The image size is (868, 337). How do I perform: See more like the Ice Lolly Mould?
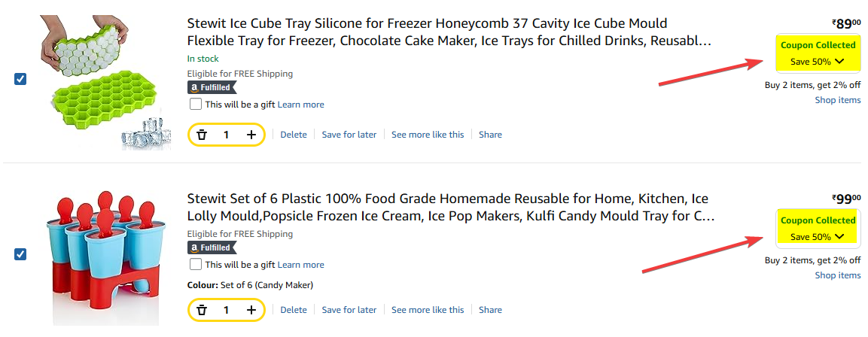pyautogui.click(x=428, y=310)
